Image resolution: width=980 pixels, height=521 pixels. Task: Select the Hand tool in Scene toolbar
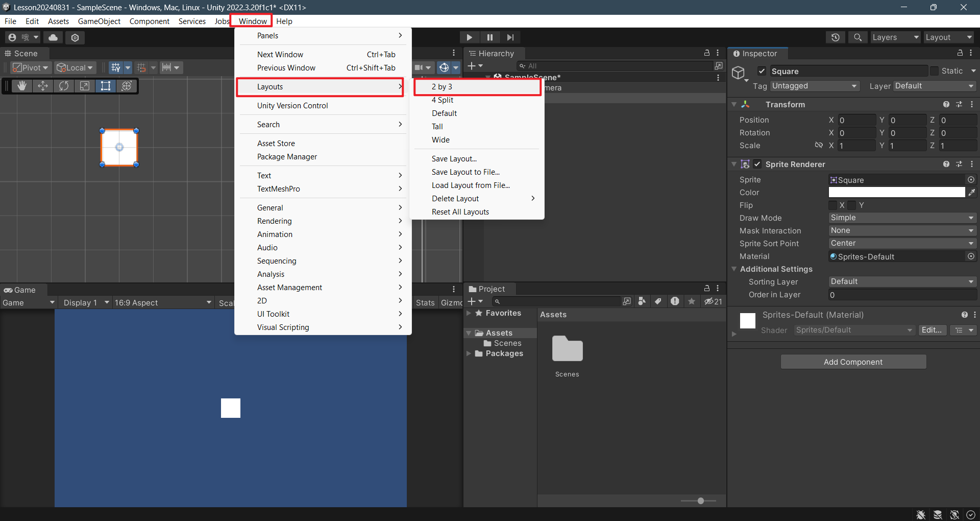pyautogui.click(x=21, y=86)
